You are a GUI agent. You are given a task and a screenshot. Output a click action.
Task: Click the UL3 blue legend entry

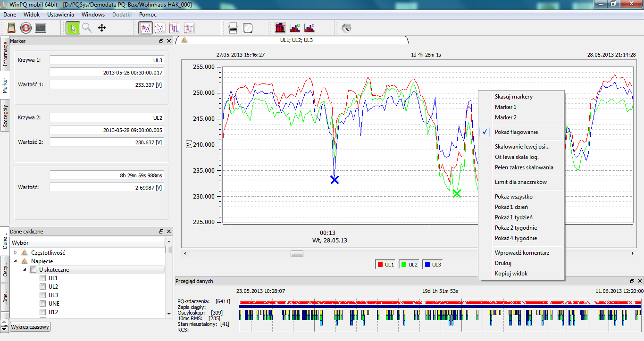click(x=432, y=265)
